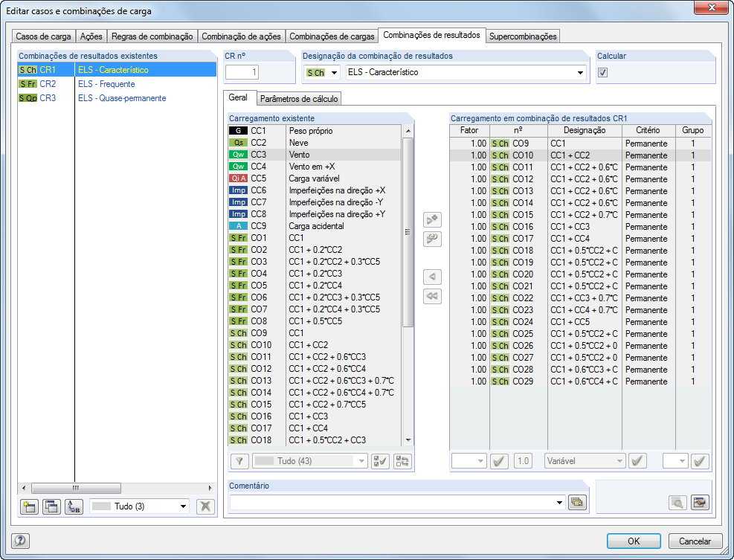Apply the factor dropdown value checkmark

point(499,461)
